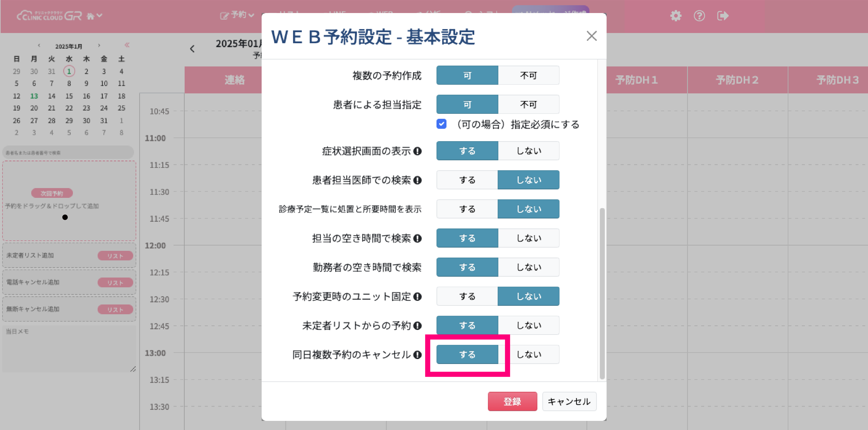This screenshot has width=868, height=430.
Task: Click info icon beside 症状選択画面の表示
Action: click(417, 151)
